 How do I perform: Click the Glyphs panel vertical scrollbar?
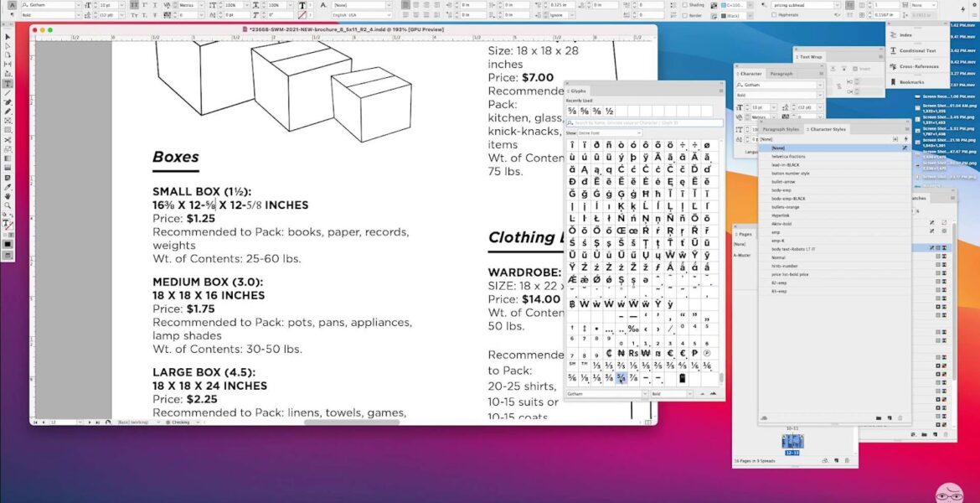click(x=721, y=377)
